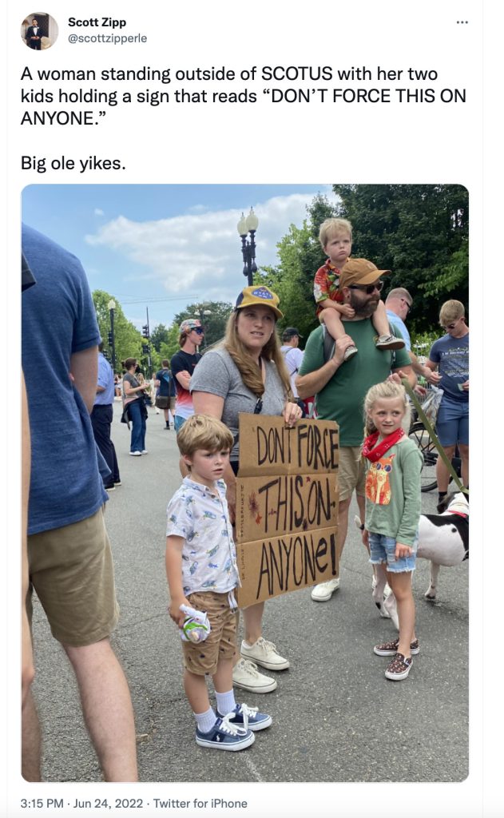Click the Jun 24, 2022 date
Screen dimensions: 504x818
click(x=108, y=804)
